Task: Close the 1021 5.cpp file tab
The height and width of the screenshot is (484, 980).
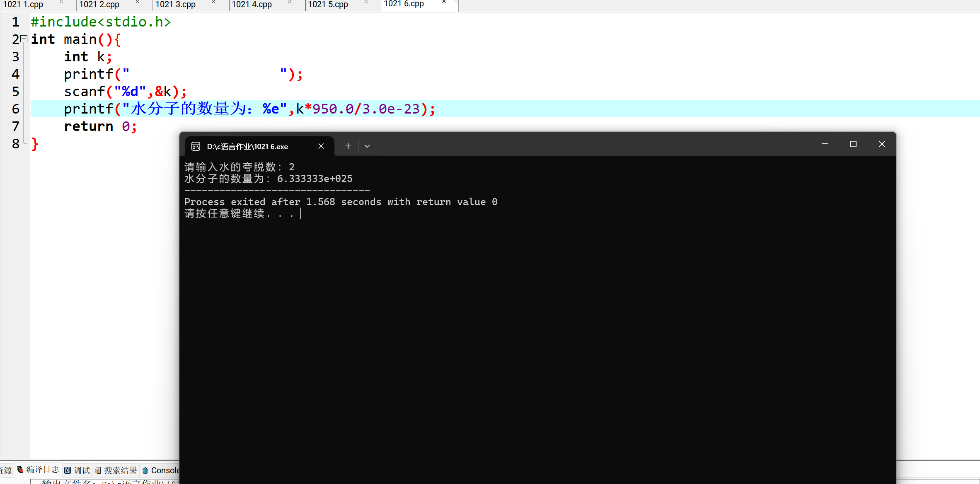Action: (x=366, y=2)
